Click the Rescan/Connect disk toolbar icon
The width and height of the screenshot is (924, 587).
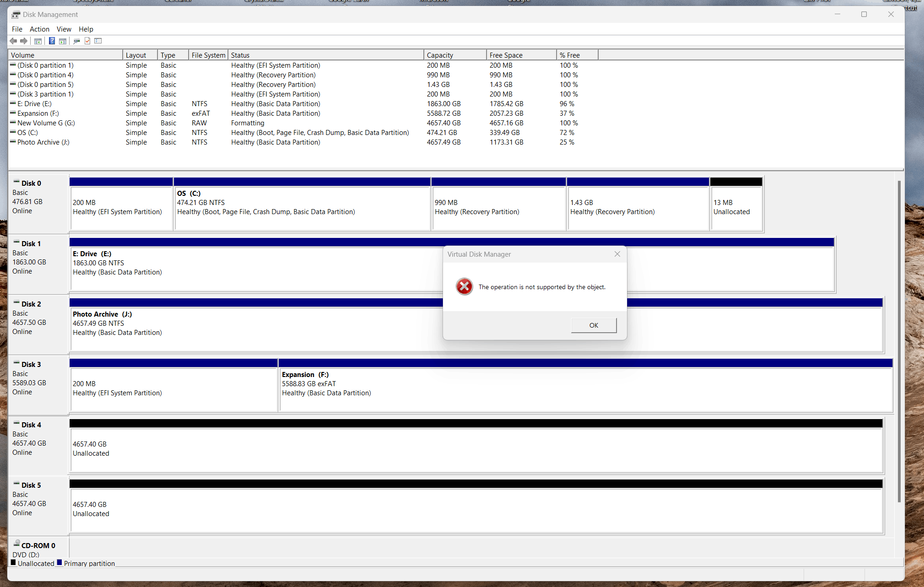[x=76, y=41]
